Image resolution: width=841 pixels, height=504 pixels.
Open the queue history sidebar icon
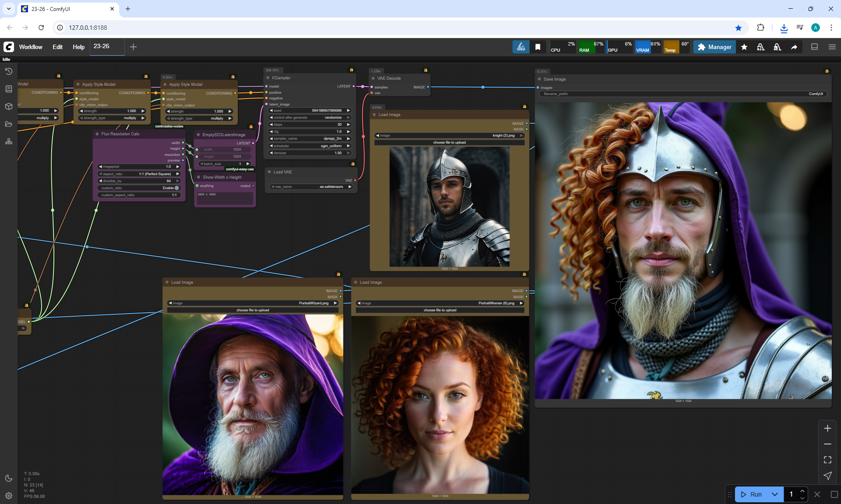coord(9,71)
